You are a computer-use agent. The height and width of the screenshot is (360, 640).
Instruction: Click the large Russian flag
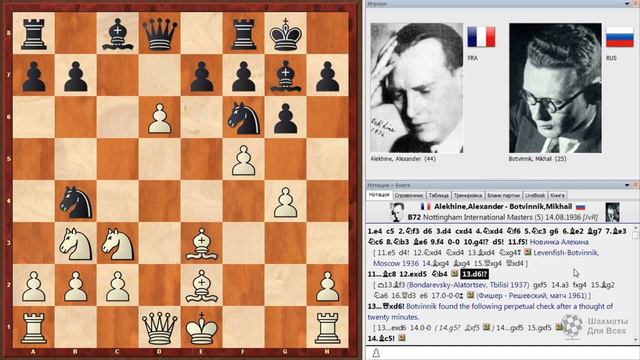(619, 37)
